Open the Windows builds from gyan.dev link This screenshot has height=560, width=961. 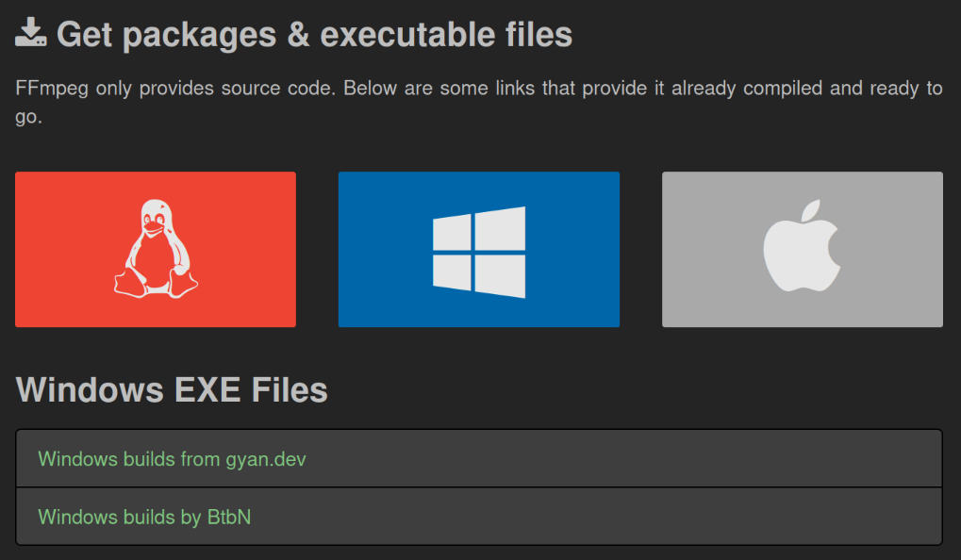point(172,459)
